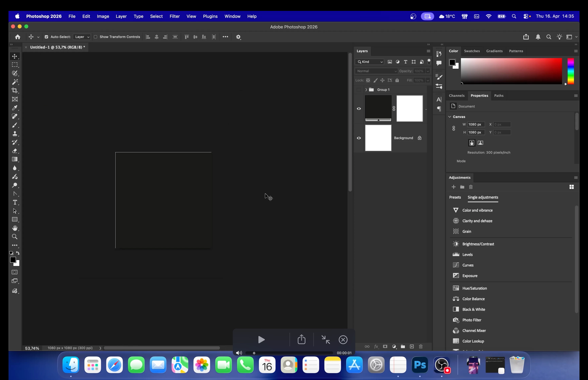Screen dimensions: 588x380
Task: Click the Hand tool
Action: tap(15, 228)
